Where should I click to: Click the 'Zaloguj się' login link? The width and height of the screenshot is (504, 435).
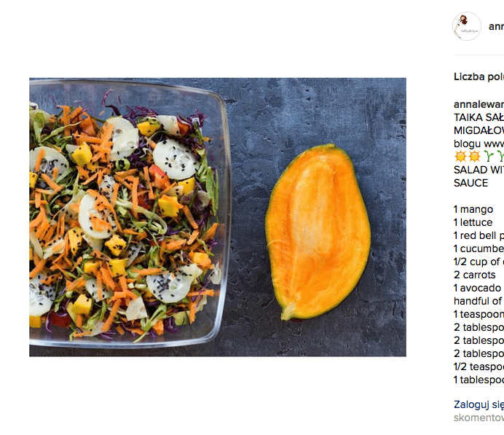tap(479, 404)
